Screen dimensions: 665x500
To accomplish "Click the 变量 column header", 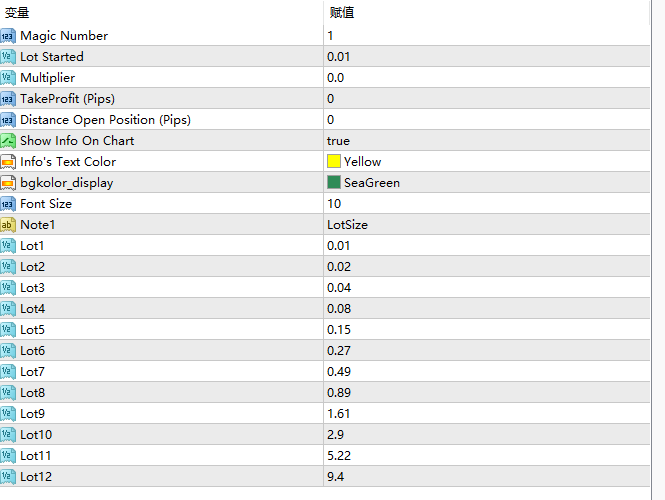I will tap(17, 13).
